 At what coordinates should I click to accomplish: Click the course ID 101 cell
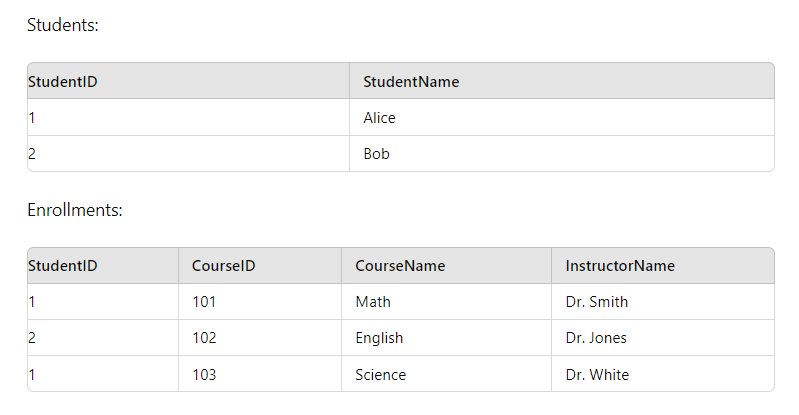click(204, 302)
